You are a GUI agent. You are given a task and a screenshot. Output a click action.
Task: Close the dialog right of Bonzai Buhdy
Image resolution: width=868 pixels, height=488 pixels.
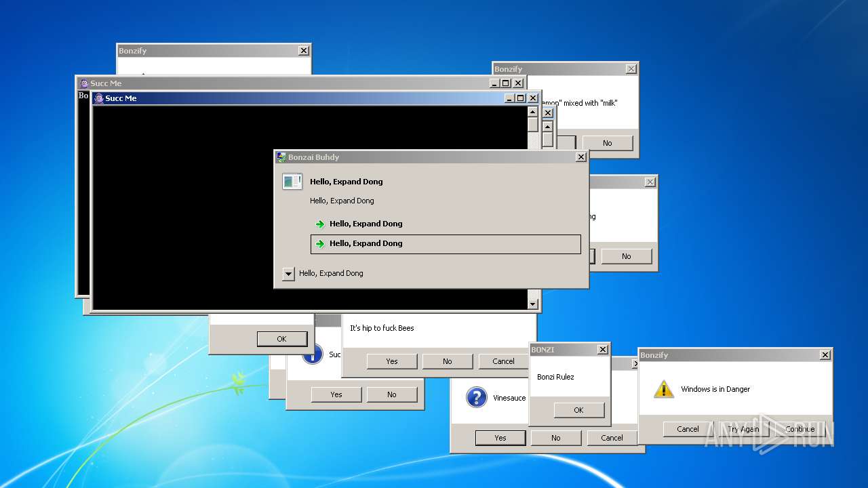click(x=650, y=182)
